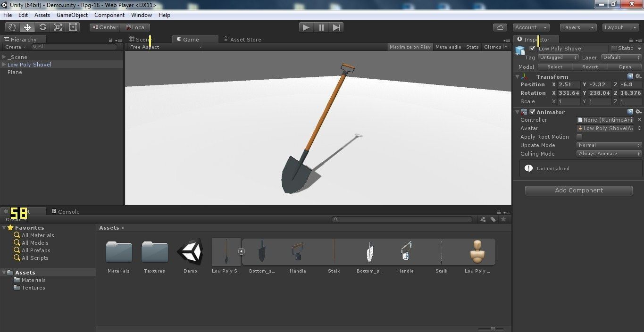Click the Select button for the model

point(554,66)
